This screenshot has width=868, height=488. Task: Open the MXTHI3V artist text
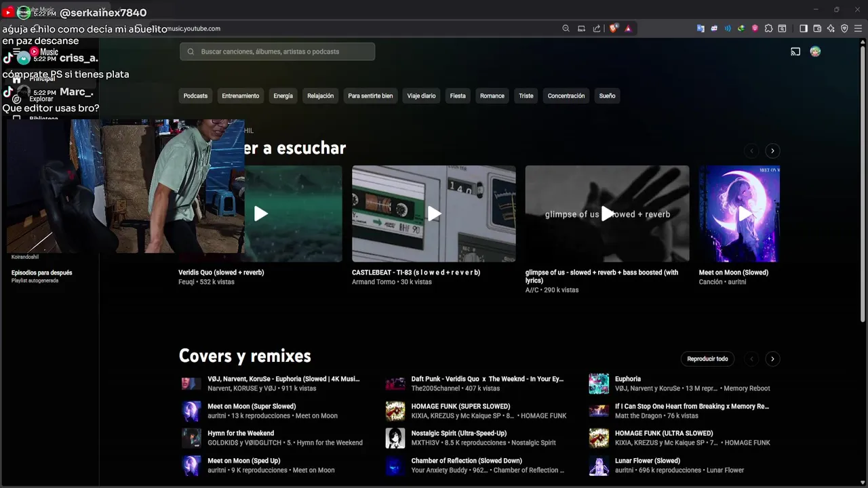pyautogui.click(x=425, y=443)
